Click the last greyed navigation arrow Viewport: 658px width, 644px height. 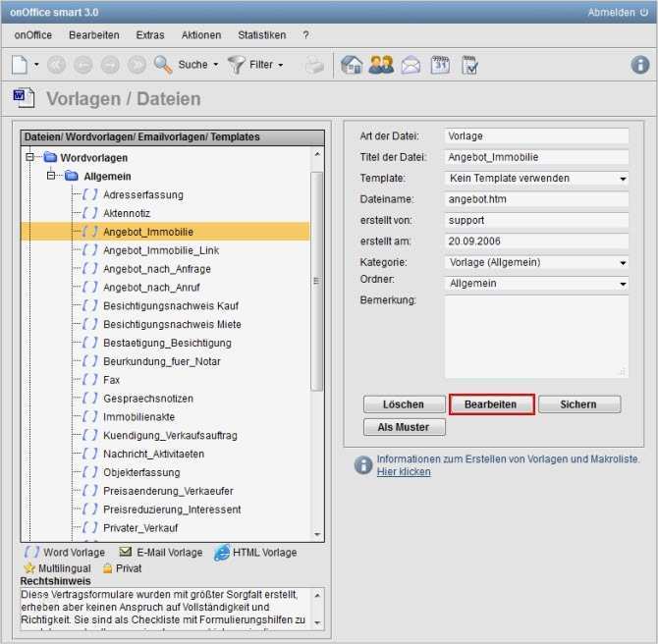coord(137,65)
